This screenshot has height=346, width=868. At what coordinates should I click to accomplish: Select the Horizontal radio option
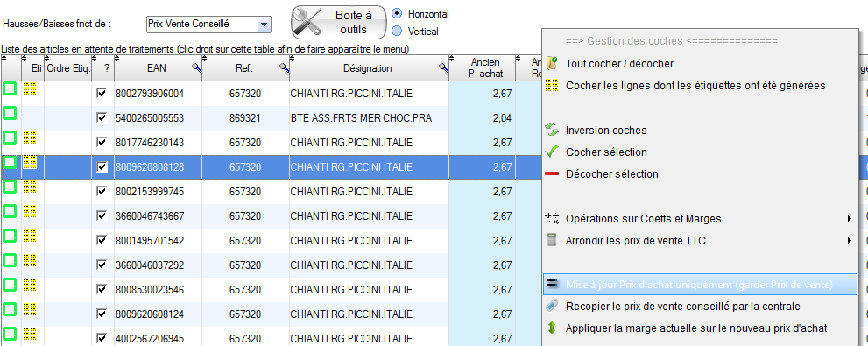397,13
